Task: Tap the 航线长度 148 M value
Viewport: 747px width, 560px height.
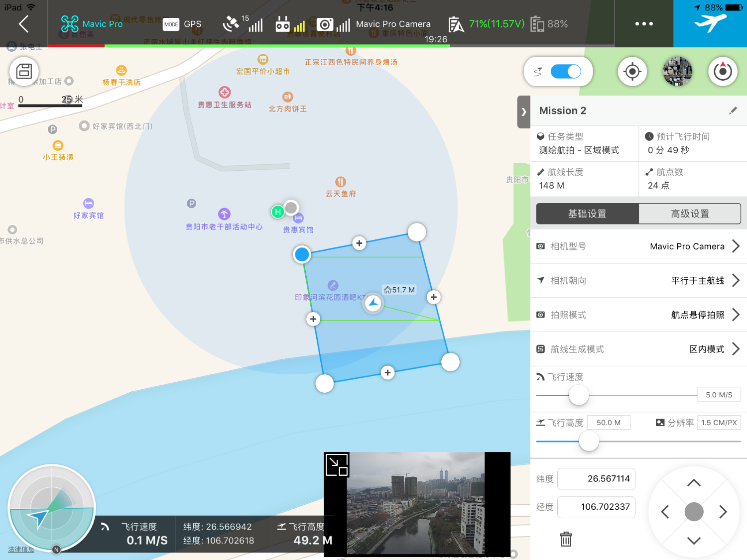Action: point(552,186)
